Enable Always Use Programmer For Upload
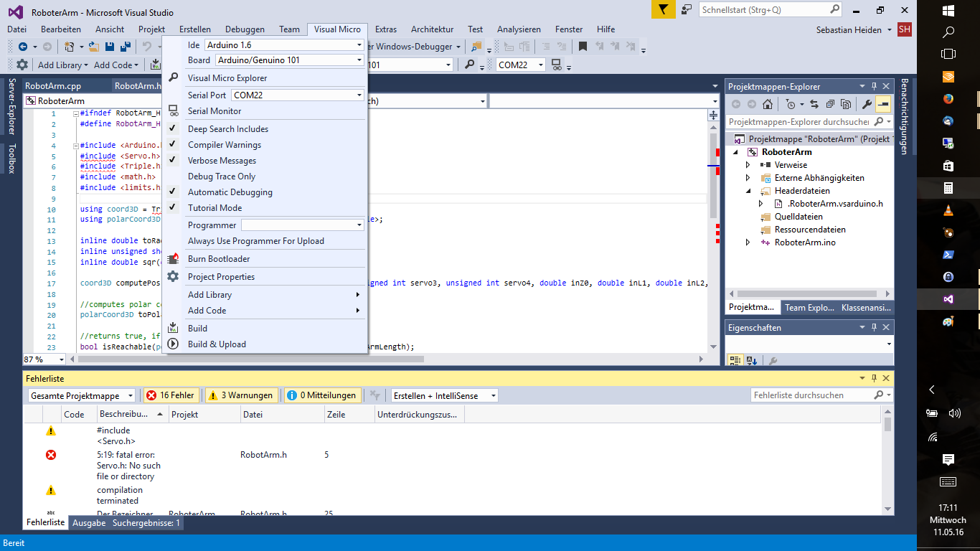 255,241
